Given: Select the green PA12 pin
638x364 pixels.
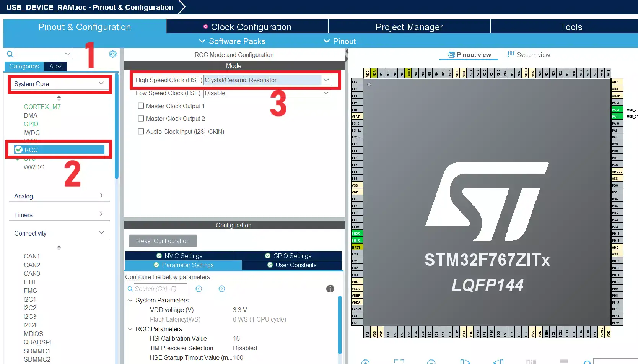Looking at the screenshot, I should (617, 110).
